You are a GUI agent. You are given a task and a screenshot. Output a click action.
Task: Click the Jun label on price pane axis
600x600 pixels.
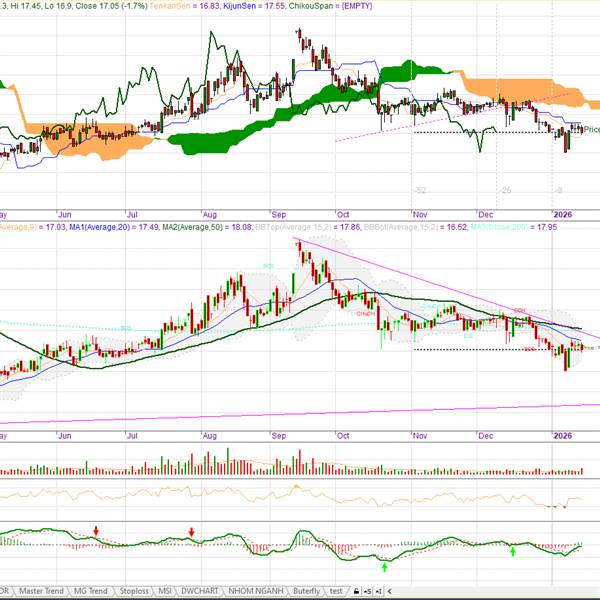(x=64, y=436)
